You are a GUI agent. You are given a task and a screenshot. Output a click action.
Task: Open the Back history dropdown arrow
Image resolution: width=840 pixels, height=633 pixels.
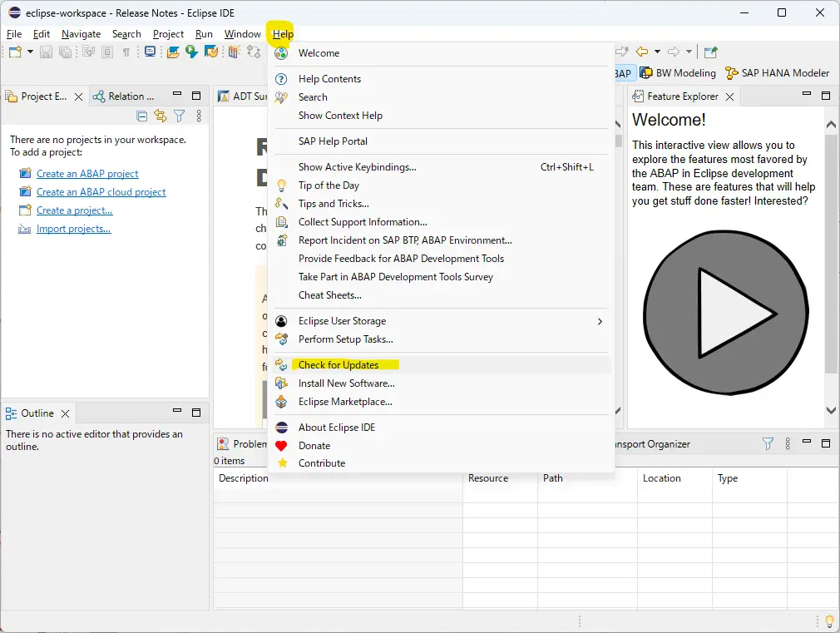[x=657, y=52]
